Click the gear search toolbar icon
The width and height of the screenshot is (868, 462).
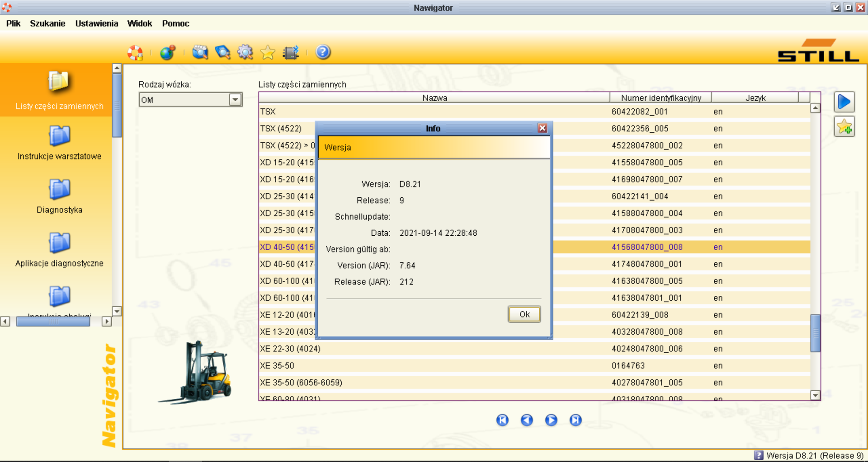(x=245, y=52)
